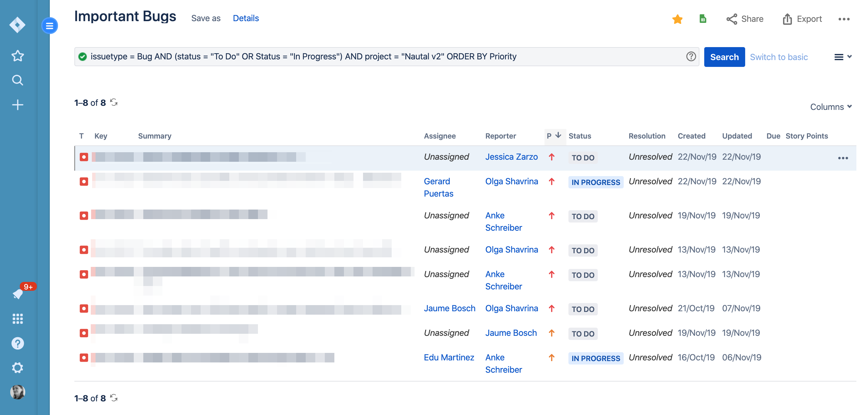Open Jira settings via the gear icon

[17, 368]
